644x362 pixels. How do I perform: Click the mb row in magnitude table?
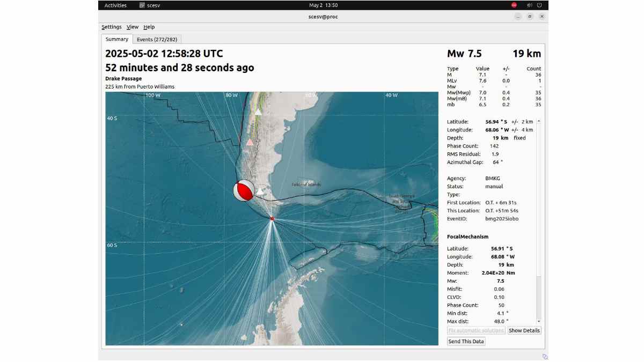494,104
